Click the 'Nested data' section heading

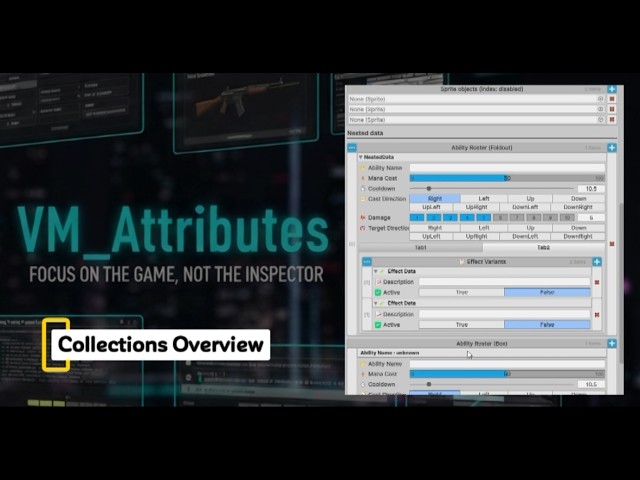(x=365, y=133)
